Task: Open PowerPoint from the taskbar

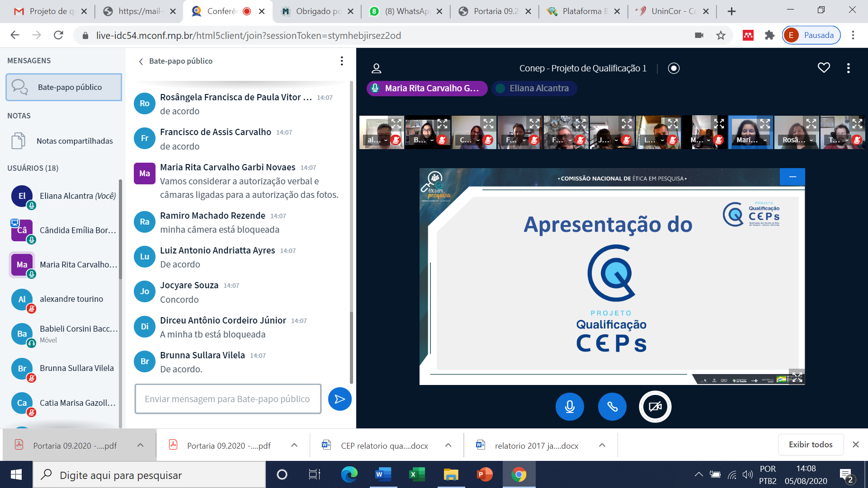Action: pos(485,474)
